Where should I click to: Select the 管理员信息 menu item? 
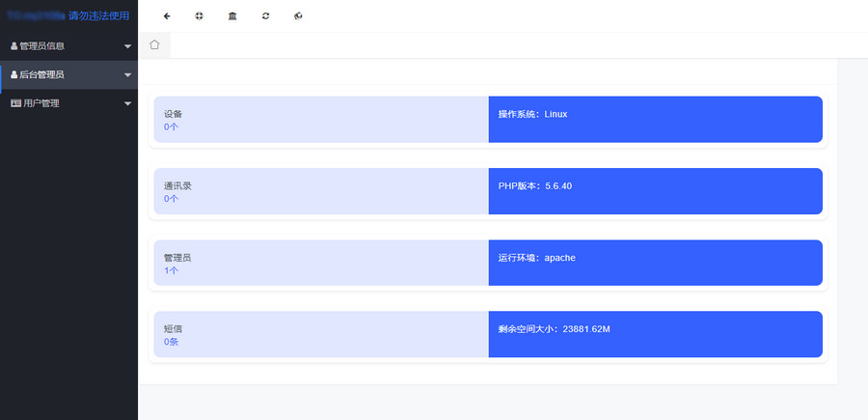[42, 46]
